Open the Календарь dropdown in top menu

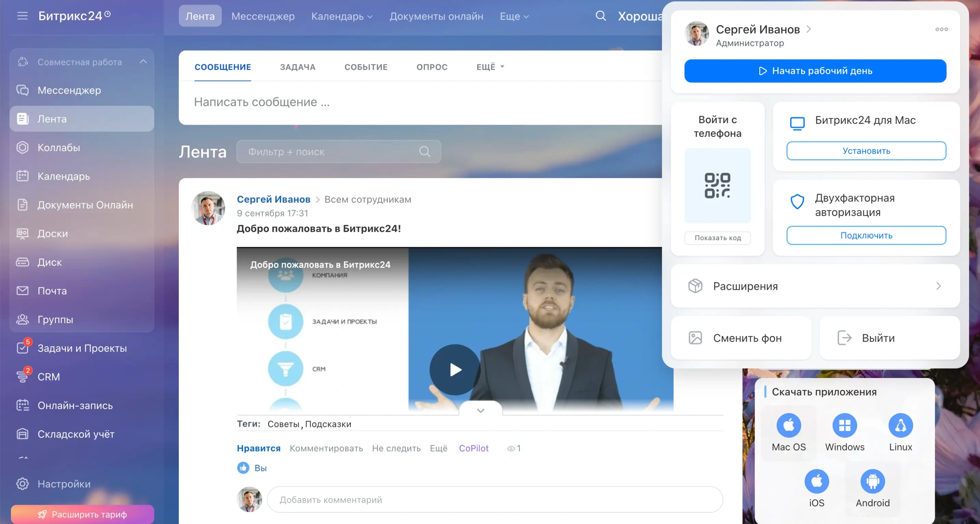click(x=342, y=16)
